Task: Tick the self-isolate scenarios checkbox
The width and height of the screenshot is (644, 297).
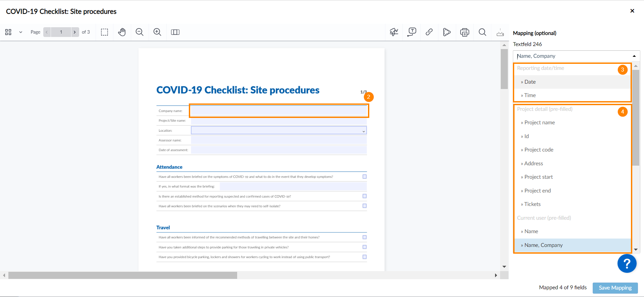Action: tap(365, 206)
